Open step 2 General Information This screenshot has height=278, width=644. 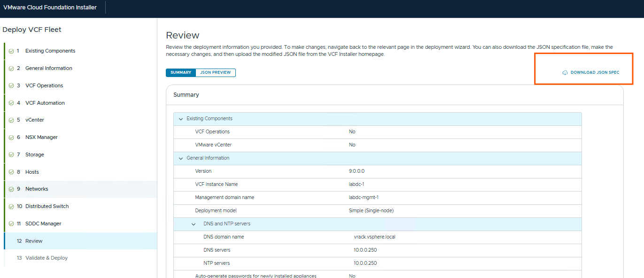tap(80, 68)
